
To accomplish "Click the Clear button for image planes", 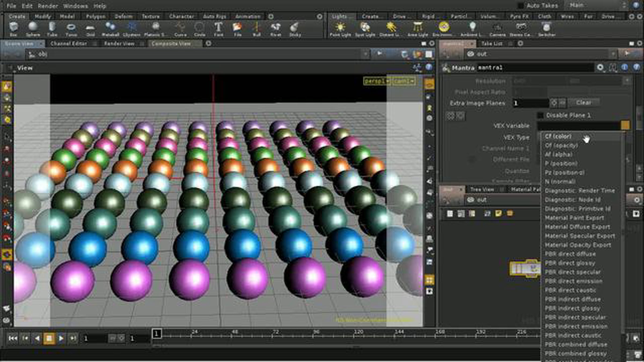I will click(x=583, y=103).
